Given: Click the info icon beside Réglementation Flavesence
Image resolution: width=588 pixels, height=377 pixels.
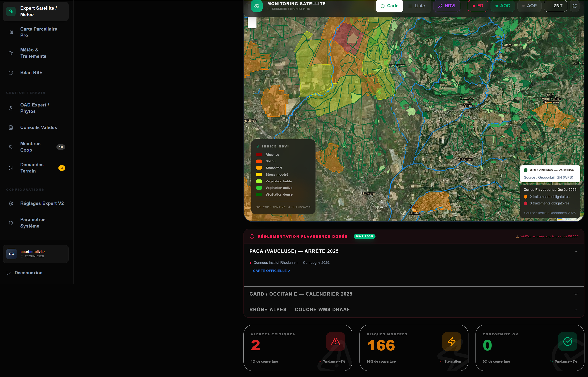Looking at the screenshot, I should click(252, 236).
